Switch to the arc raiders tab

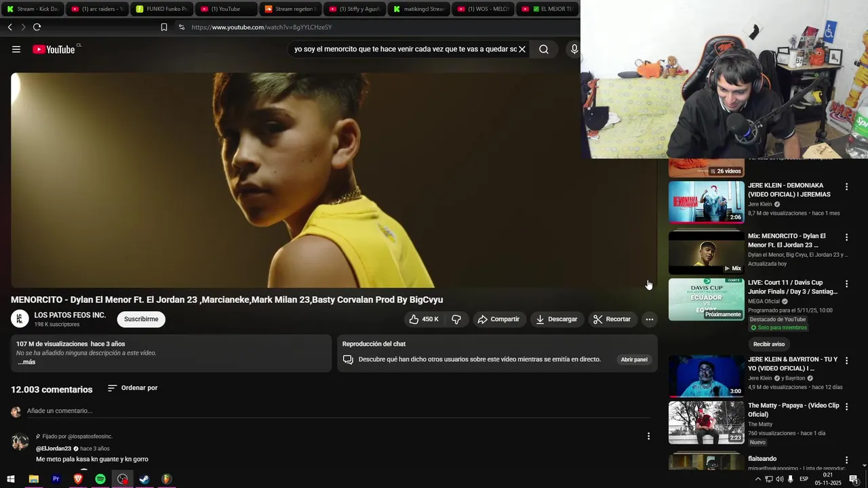pyautogui.click(x=96, y=9)
